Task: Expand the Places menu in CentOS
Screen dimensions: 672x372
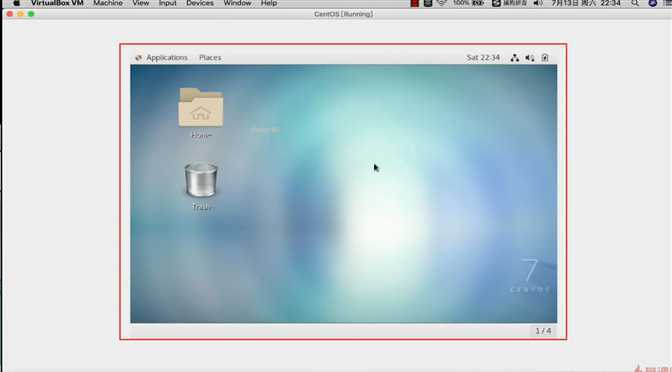Action: 210,57
